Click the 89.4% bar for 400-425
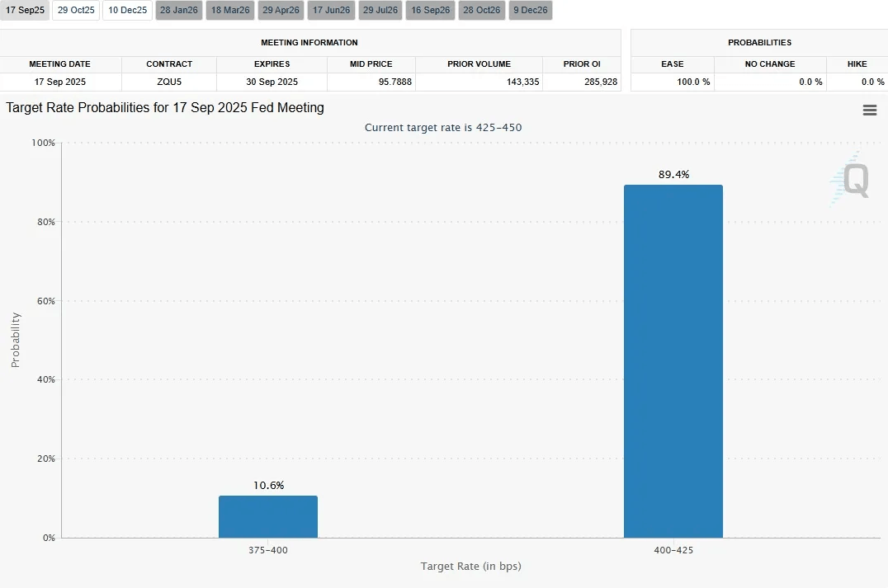888x588 pixels. pos(673,361)
